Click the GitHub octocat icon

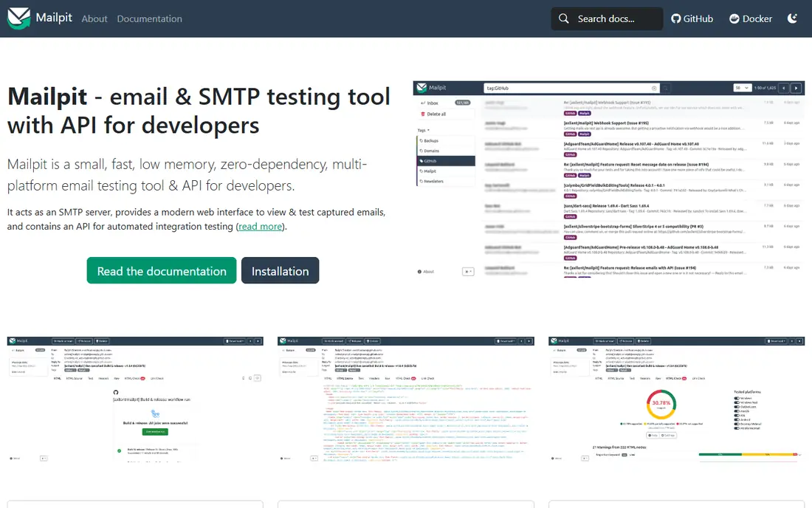point(675,18)
